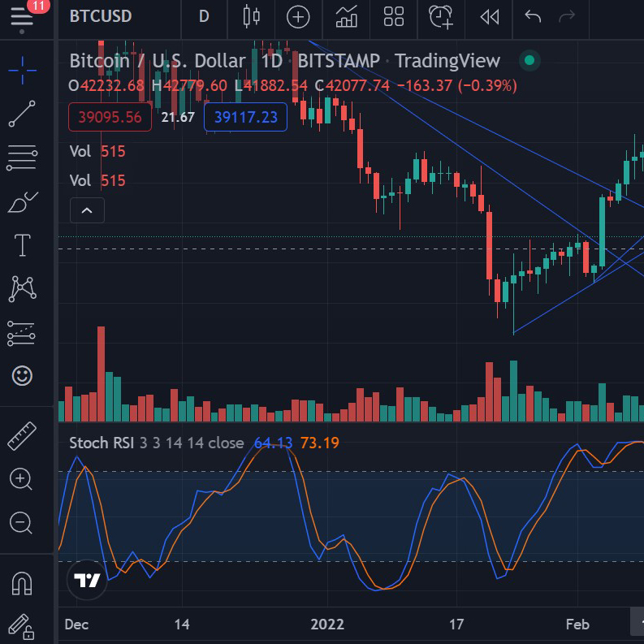
Task: Toggle magnet mode snapping
Action: point(22,583)
